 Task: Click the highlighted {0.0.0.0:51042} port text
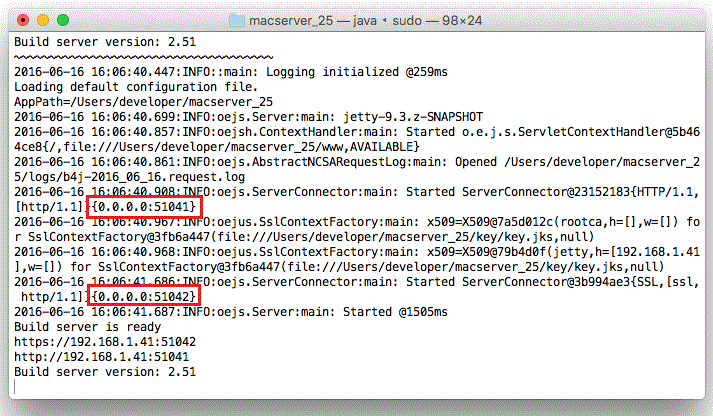pos(146,297)
